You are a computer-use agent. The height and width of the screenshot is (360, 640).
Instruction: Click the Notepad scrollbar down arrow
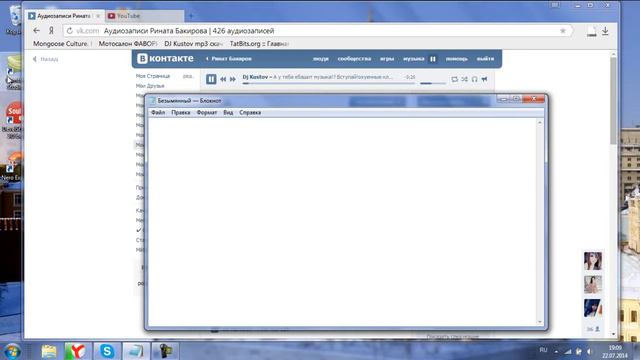[x=540, y=322]
